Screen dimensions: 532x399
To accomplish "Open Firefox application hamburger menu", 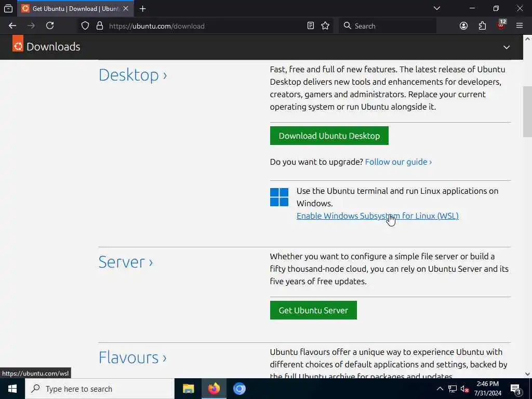I will coord(520,26).
